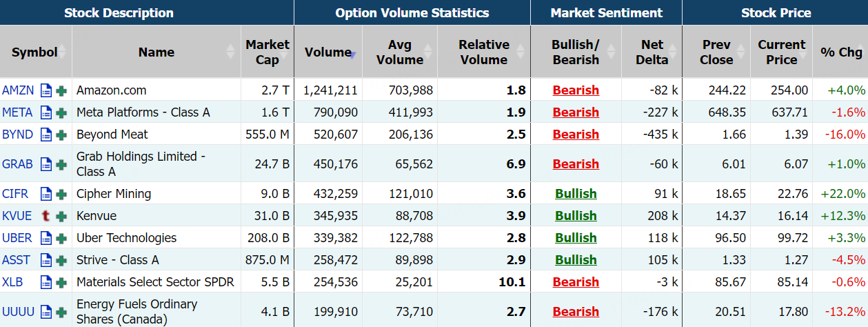Click the green plus icon beside META
This screenshot has width=868, height=327.
(61, 112)
